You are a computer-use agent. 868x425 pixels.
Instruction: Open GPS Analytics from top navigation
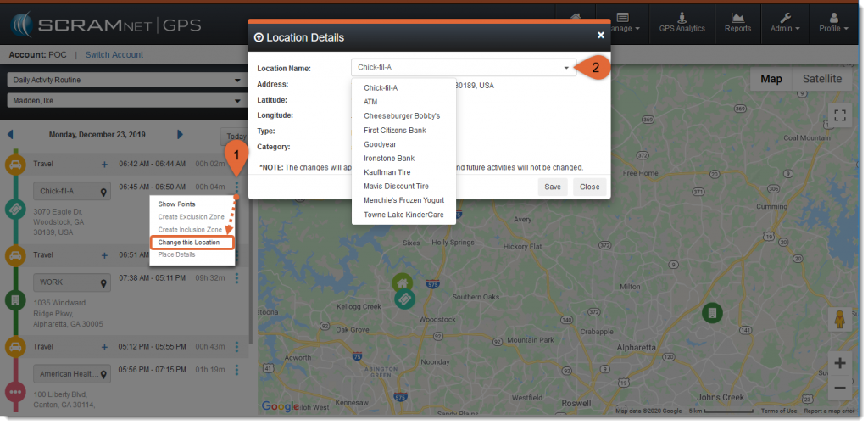(x=682, y=22)
